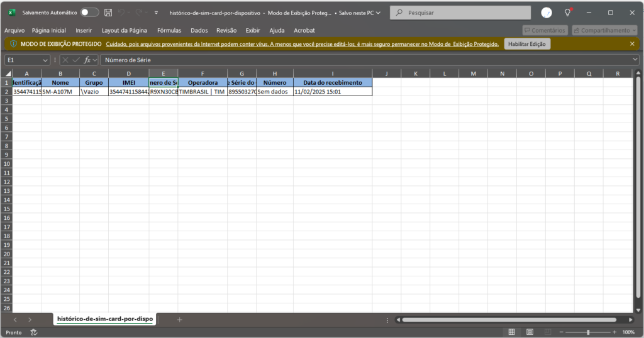Image resolution: width=644 pixels, height=338 pixels.
Task: Click the Undo arrow icon
Action: pyautogui.click(x=121, y=13)
